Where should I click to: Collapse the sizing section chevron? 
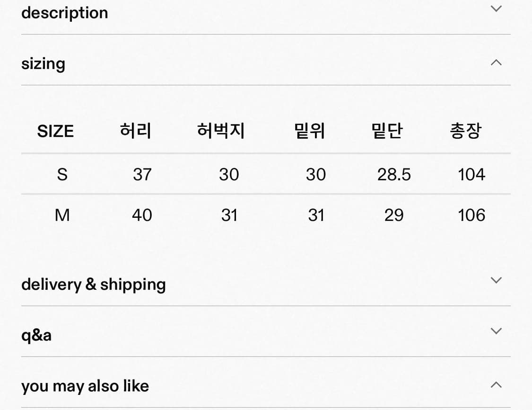(x=496, y=62)
